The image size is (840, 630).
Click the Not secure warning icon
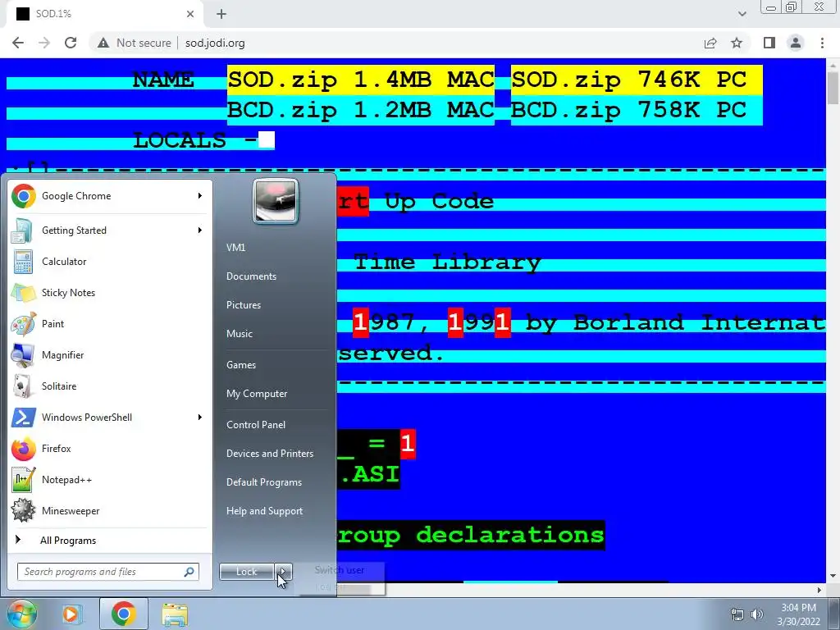(103, 43)
